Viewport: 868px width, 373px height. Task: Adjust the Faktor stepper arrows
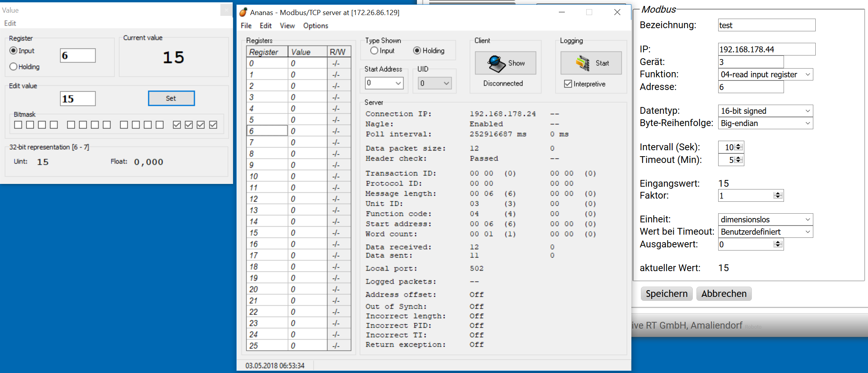[x=778, y=195]
